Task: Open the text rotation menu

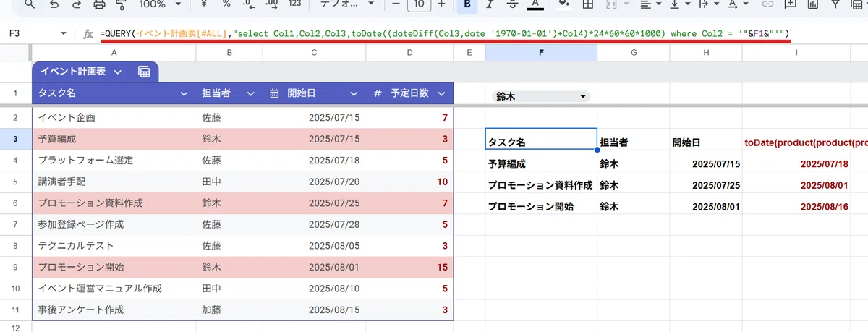Action: click(x=737, y=4)
